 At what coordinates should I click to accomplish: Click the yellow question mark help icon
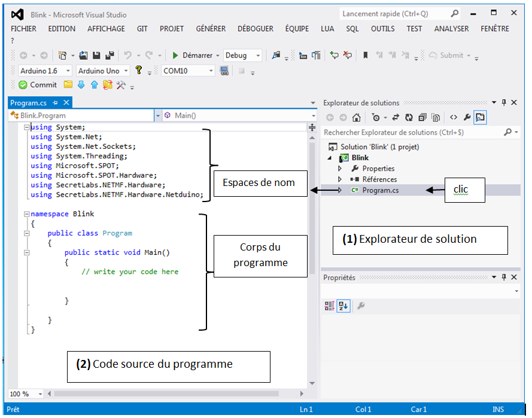click(139, 71)
